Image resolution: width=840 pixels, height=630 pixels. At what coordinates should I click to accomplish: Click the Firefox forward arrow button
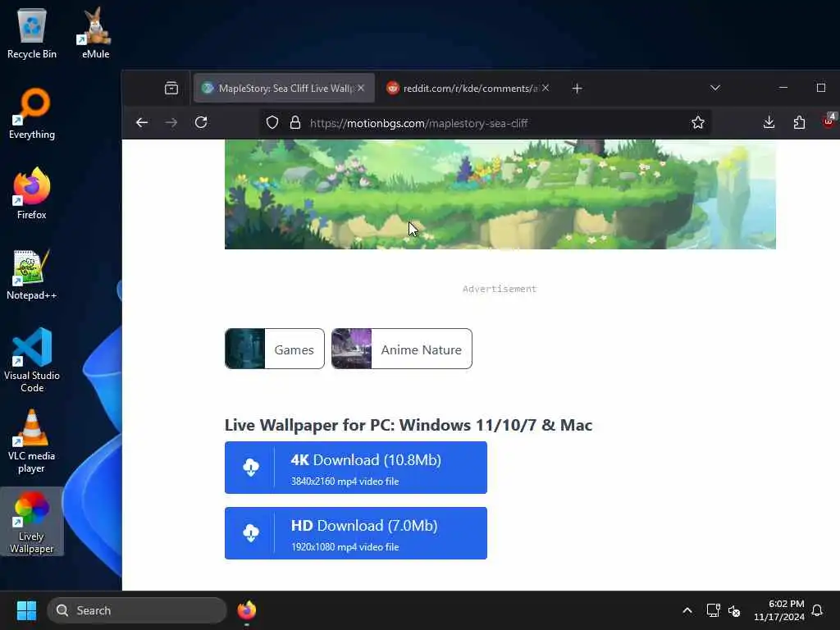coord(171,123)
